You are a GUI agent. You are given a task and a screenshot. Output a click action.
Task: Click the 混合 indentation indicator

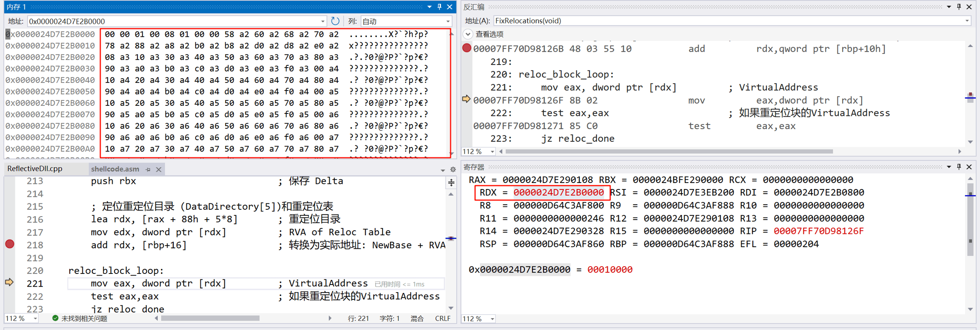coord(417,319)
